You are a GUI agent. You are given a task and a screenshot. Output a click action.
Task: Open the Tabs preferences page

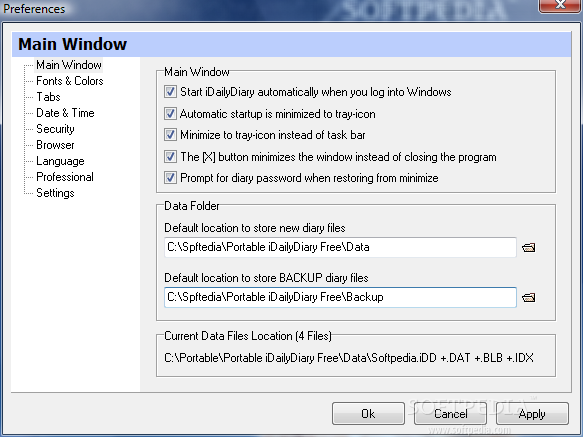[48, 97]
